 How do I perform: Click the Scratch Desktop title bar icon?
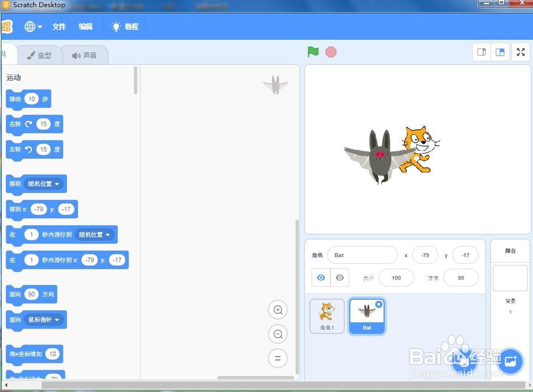6,5
